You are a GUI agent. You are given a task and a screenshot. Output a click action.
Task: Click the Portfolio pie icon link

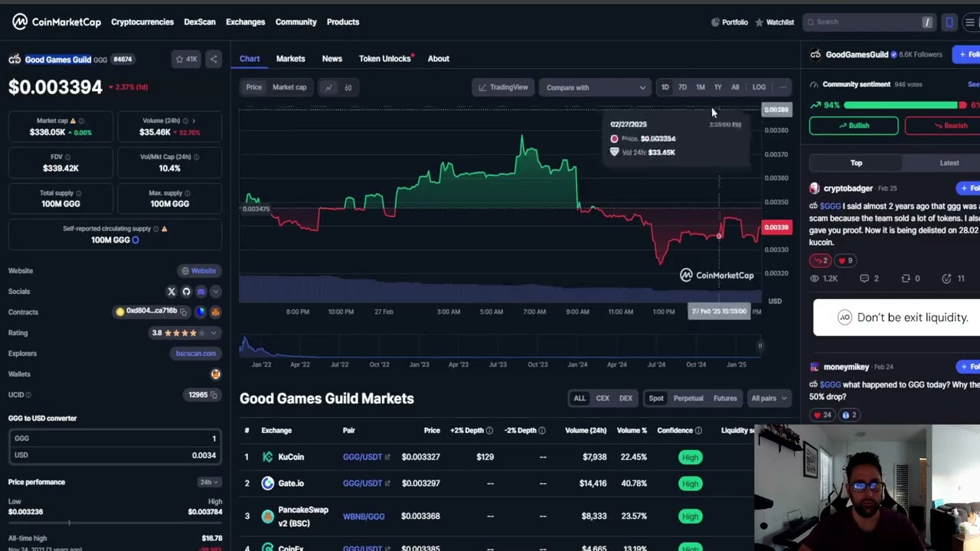(x=730, y=22)
